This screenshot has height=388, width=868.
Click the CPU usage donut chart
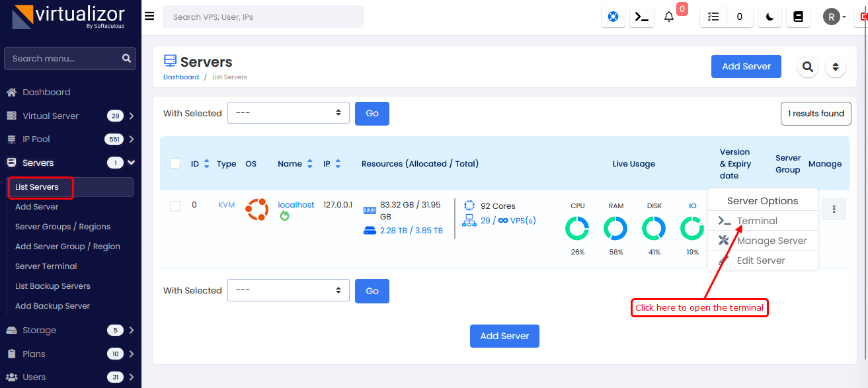tap(577, 229)
